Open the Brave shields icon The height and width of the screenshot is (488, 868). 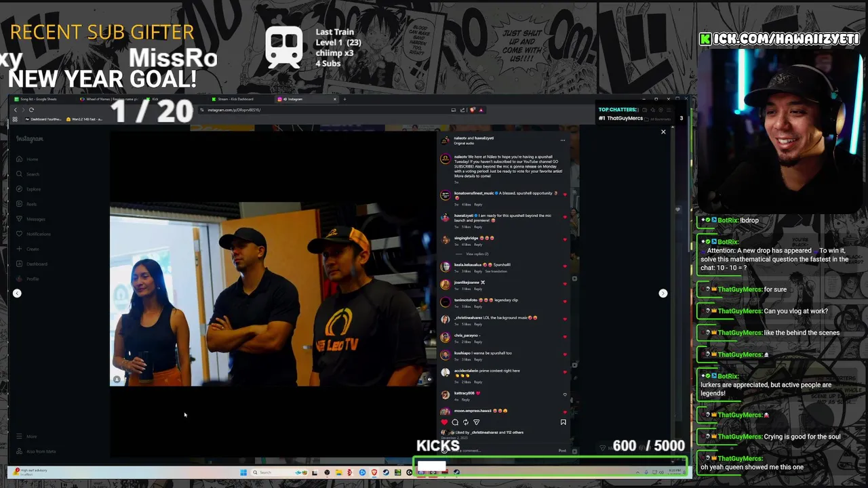pos(473,110)
